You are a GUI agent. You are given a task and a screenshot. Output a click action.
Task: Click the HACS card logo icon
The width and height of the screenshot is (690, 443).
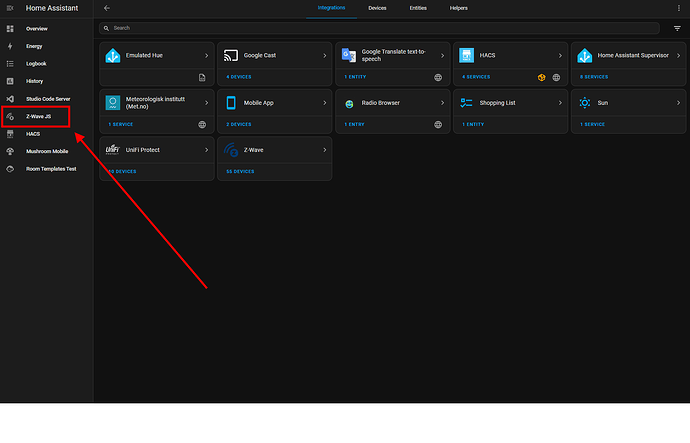466,55
